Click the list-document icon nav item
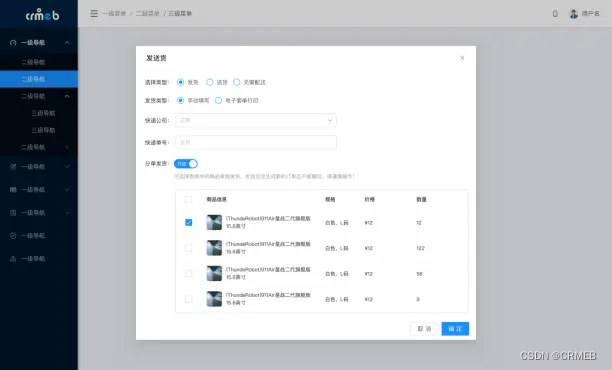This screenshot has width=612, height=370. (13, 213)
